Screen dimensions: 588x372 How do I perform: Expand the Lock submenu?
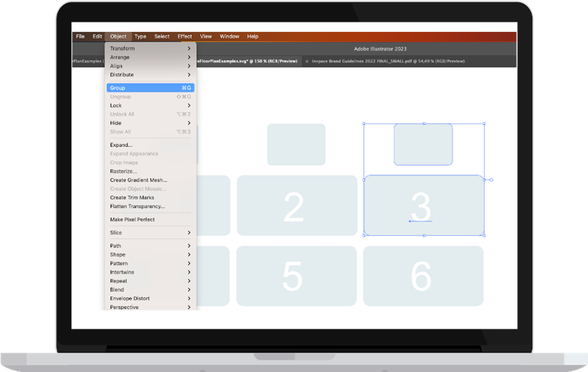point(150,105)
